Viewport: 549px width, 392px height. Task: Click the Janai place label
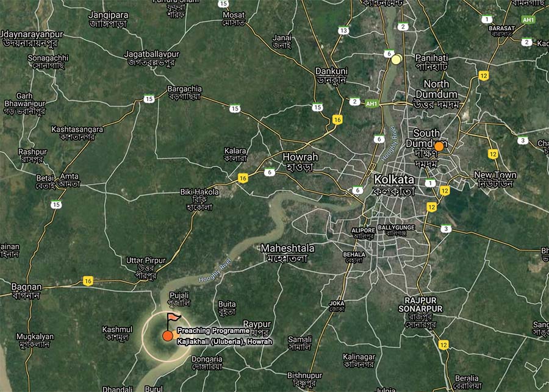[282, 41]
